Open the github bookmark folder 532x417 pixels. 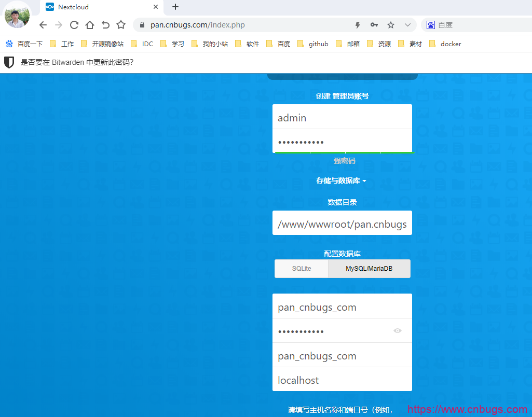point(313,44)
